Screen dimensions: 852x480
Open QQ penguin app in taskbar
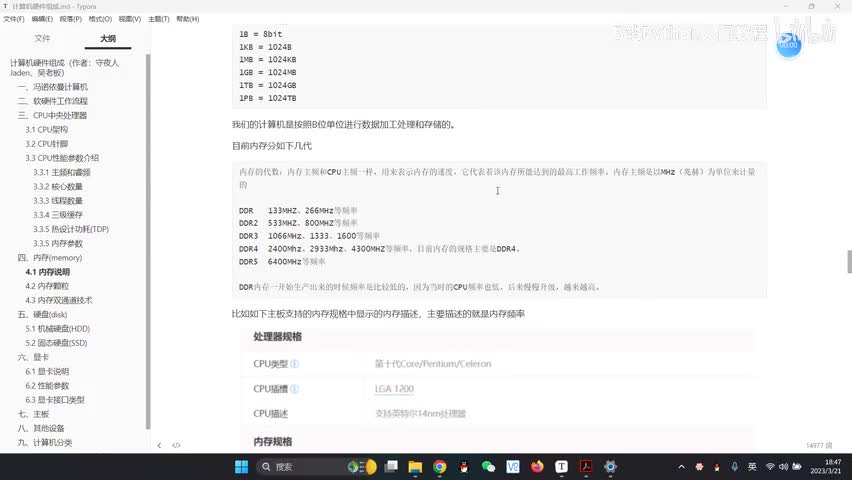point(464,466)
